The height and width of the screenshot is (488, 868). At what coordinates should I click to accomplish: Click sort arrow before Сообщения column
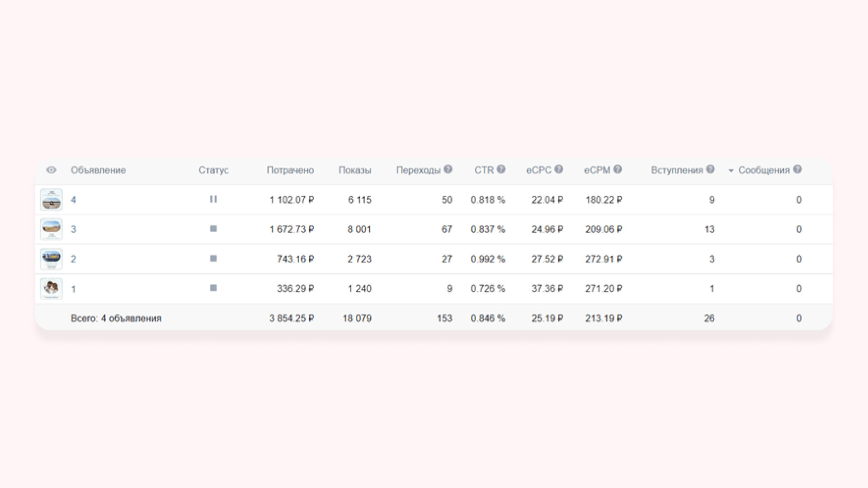coord(731,171)
